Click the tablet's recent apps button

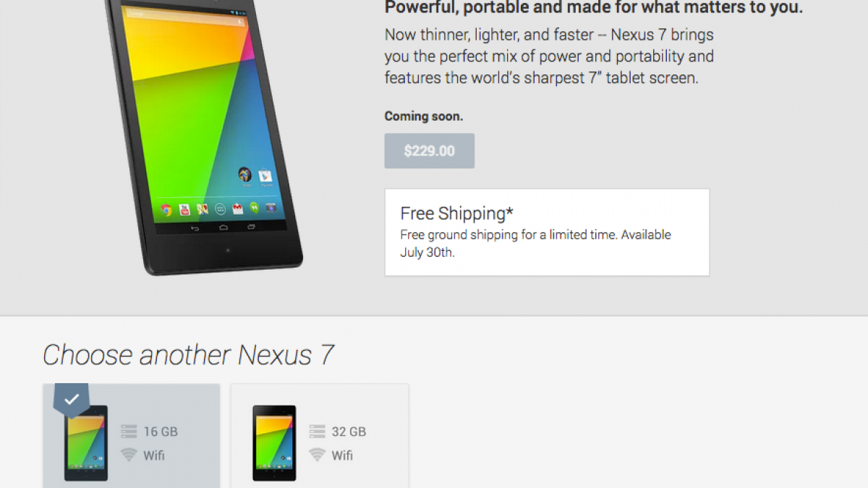[x=251, y=226]
